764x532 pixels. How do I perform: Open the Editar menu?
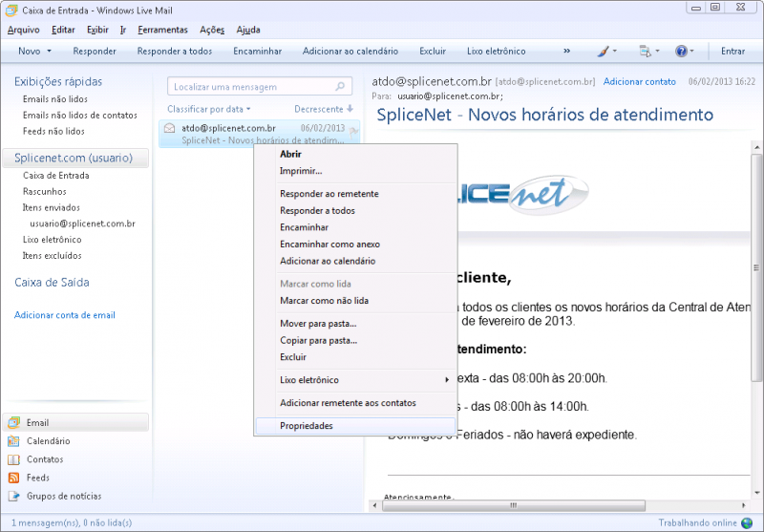coord(63,30)
